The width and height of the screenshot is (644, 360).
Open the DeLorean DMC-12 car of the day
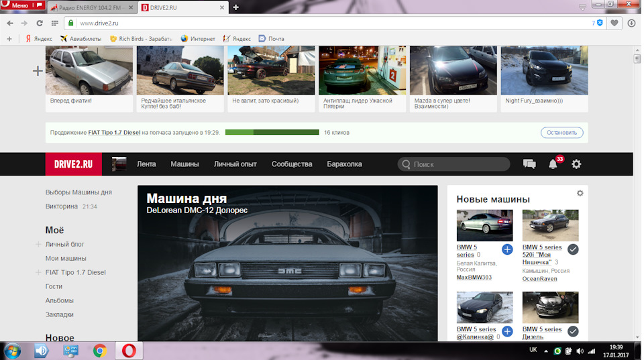pos(288,263)
